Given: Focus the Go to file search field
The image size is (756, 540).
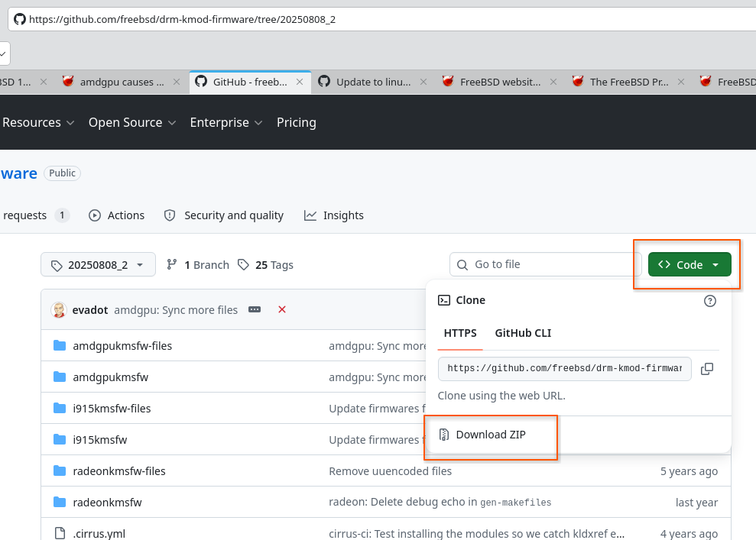Looking at the screenshot, I should [x=545, y=264].
